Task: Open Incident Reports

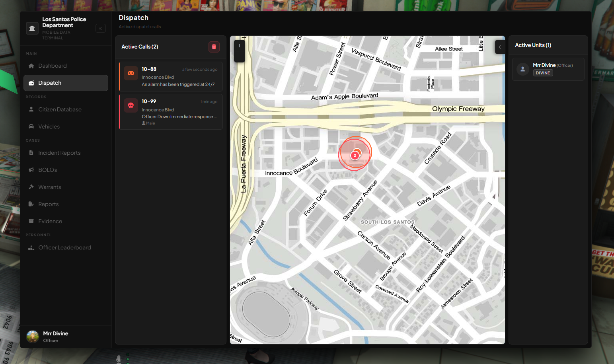Action: tap(66, 153)
